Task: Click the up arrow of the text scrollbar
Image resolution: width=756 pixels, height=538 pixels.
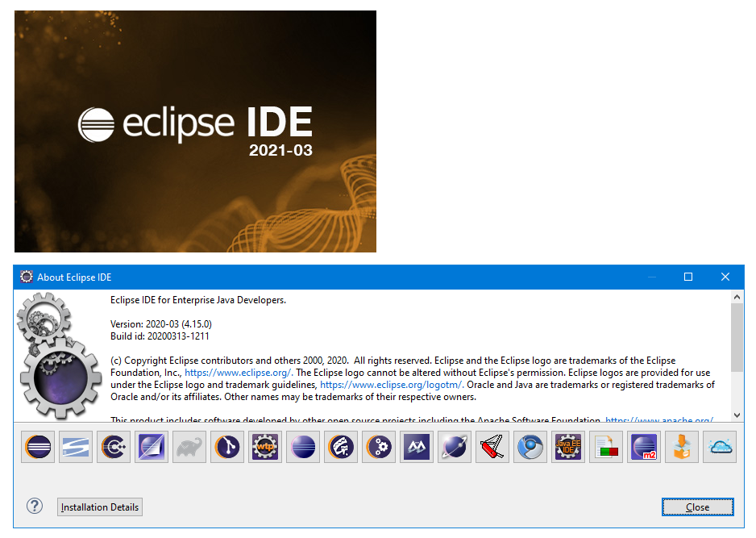Action: [737, 297]
